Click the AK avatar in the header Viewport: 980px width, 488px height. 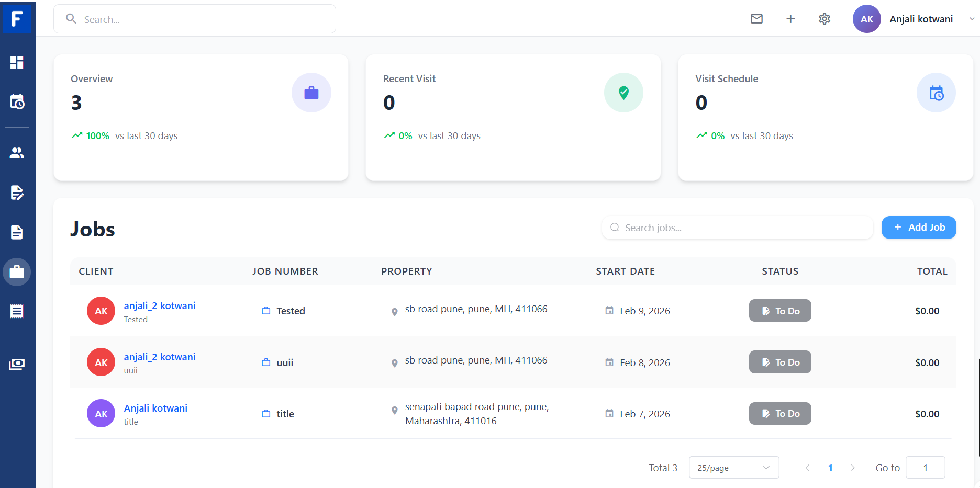click(867, 19)
